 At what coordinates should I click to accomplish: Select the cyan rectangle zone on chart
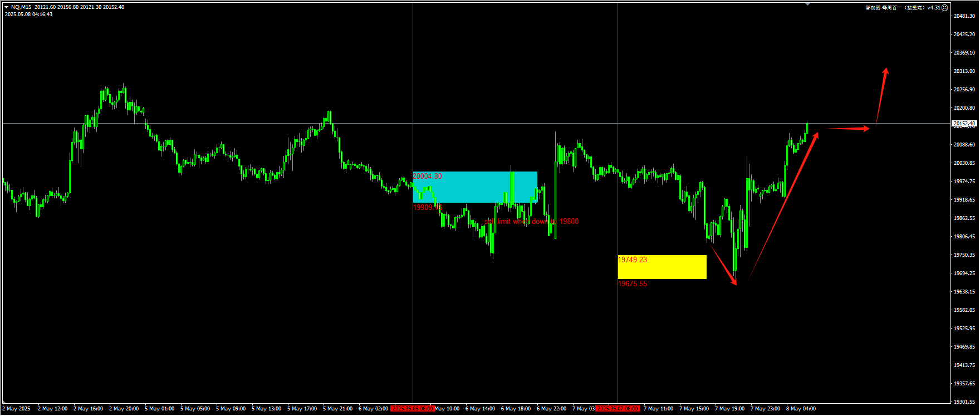click(x=474, y=187)
